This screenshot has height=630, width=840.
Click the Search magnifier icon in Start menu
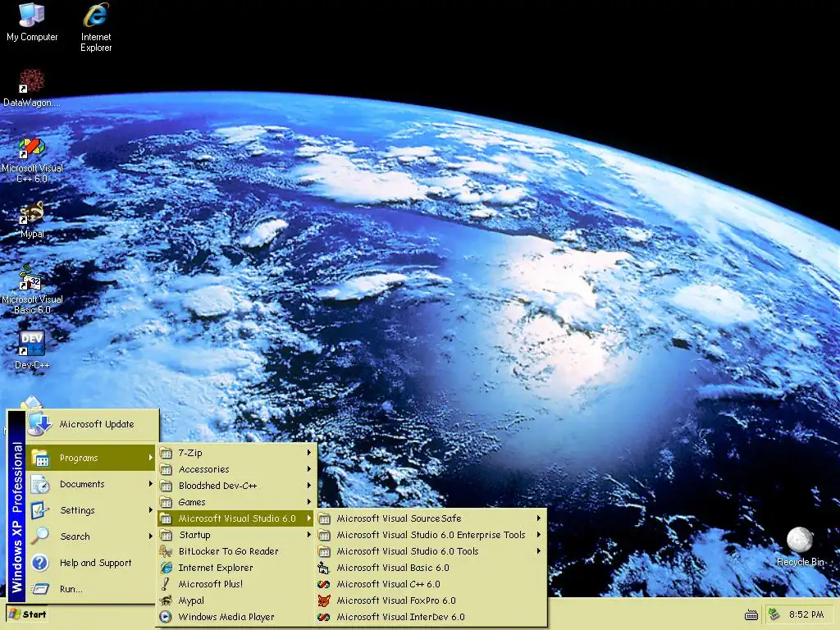(41, 536)
